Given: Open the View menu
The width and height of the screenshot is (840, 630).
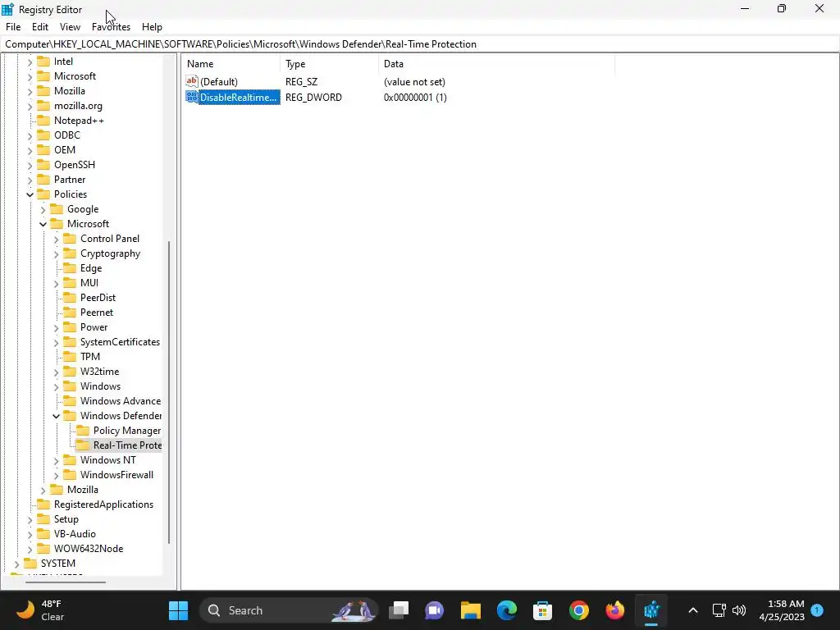Looking at the screenshot, I should pos(71,27).
